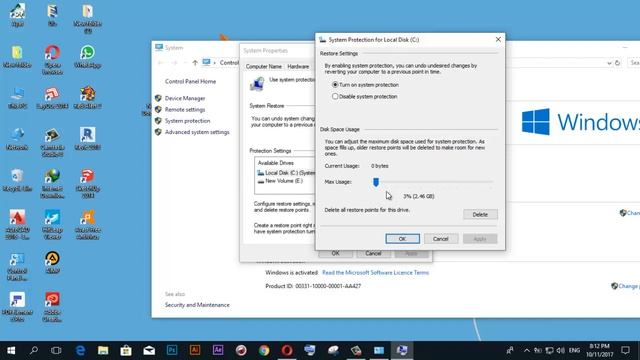
Task: Click the taskbar clock showing 8:12 PM
Action: click(600, 350)
